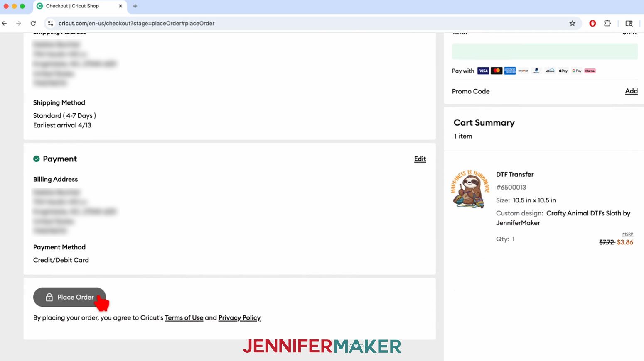The height and width of the screenshot is (361, 644).
Task: Open site information icon in address bar
Action: click(51, 23)
